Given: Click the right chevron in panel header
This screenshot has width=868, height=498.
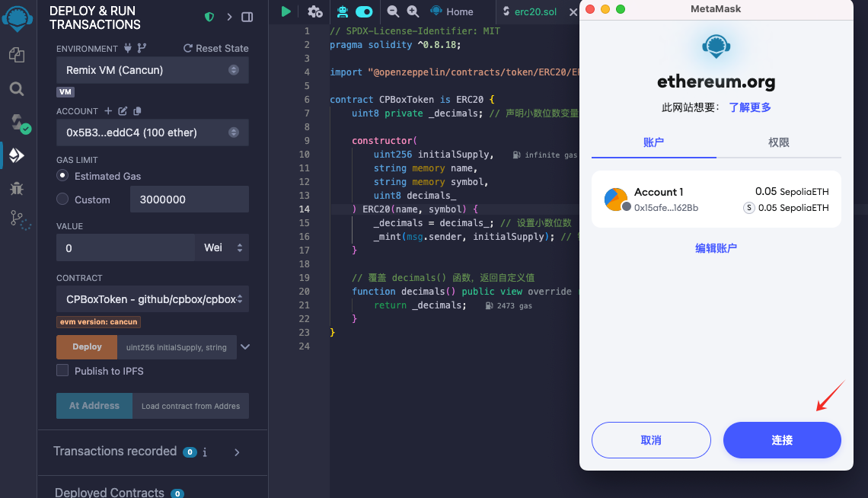Looking at the screenshot, I should tap(229, 18).
